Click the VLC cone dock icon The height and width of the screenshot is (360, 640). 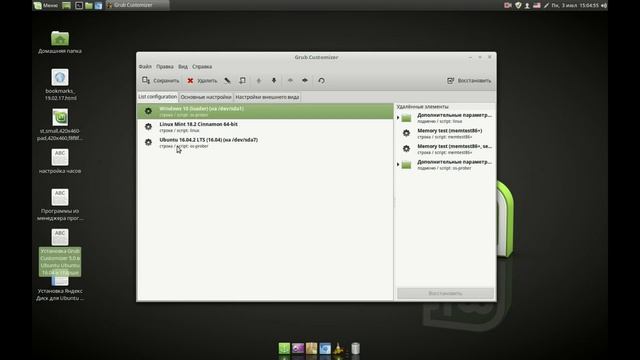point(339,348)
